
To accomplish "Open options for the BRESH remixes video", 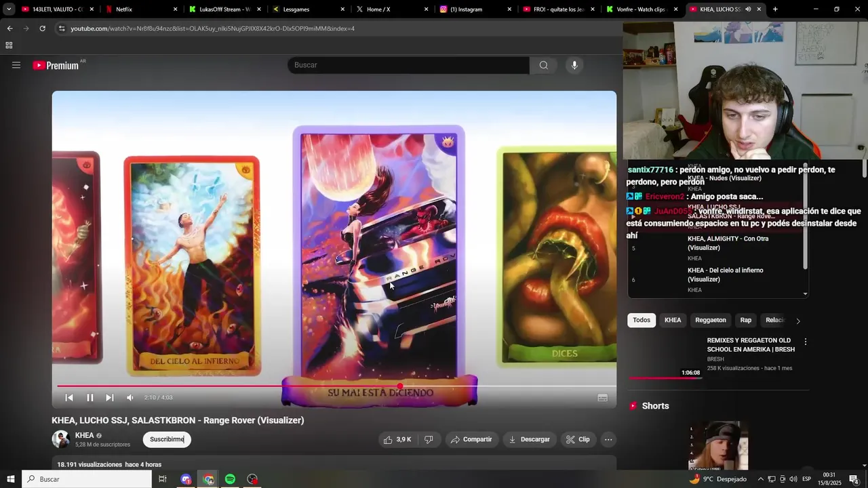I will coord(805,342).
